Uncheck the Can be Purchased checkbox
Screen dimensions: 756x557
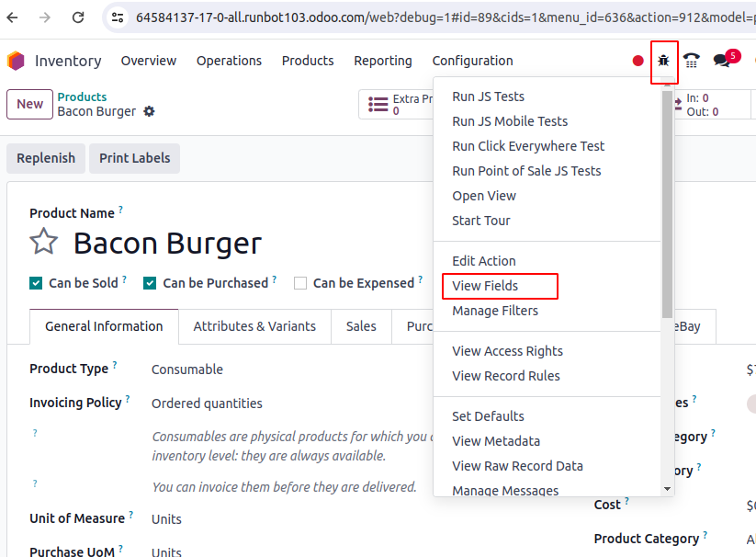(150, 283)
